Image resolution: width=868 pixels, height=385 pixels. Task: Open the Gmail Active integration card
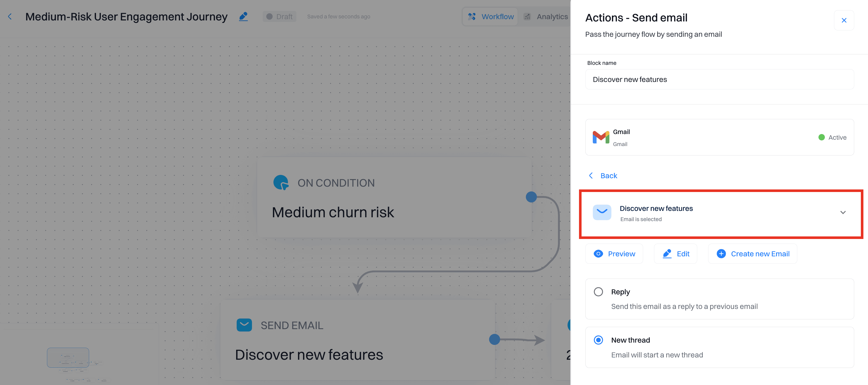[719, 137]
